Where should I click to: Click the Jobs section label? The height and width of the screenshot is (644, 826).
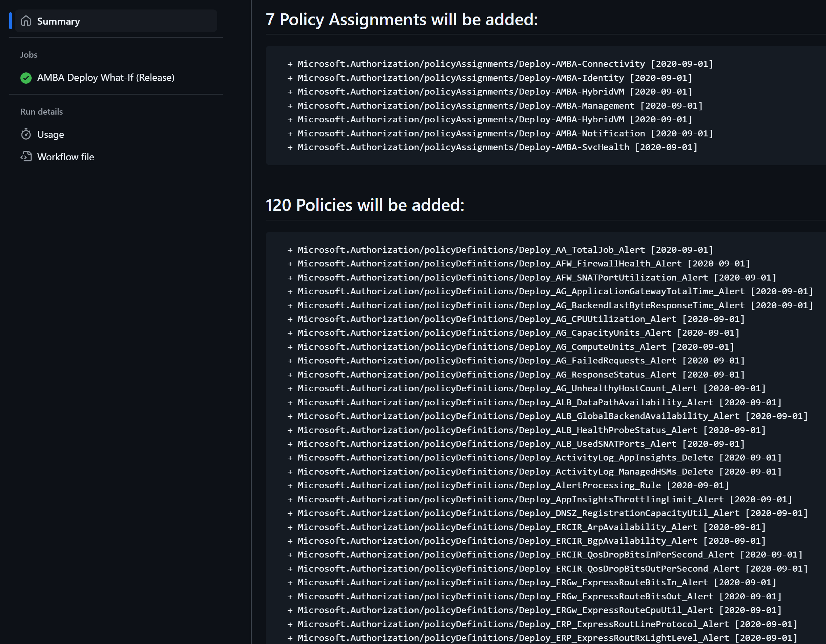pos(29,55)
